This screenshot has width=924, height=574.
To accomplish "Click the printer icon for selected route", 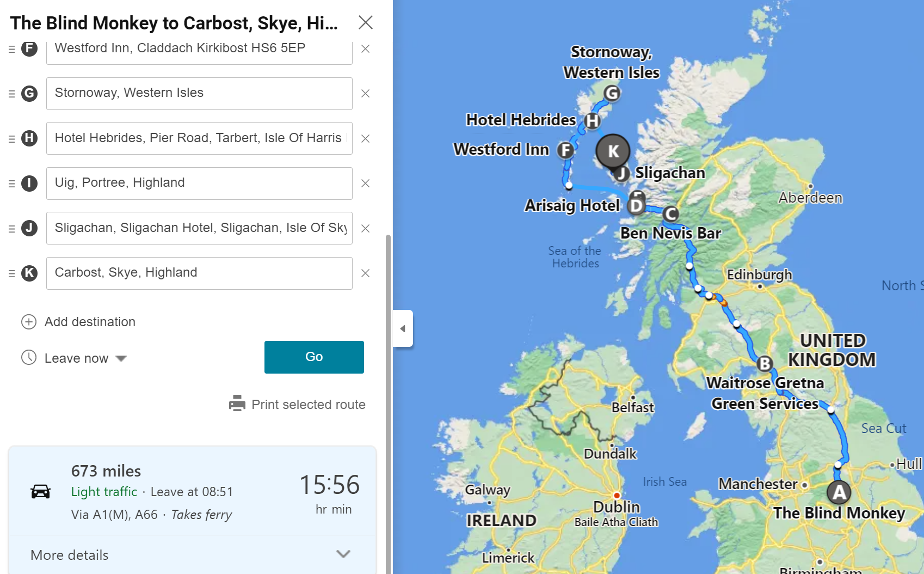I will (x=237, y=404).
